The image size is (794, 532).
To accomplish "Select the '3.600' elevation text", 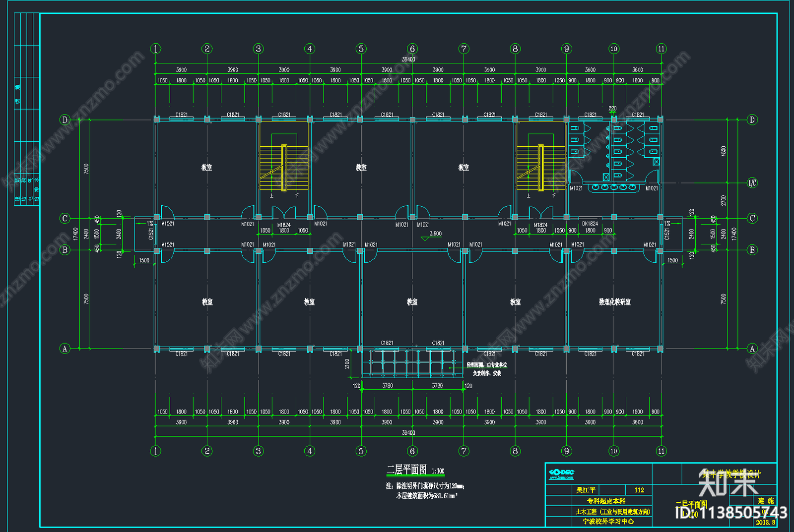I will coord(435,234).
